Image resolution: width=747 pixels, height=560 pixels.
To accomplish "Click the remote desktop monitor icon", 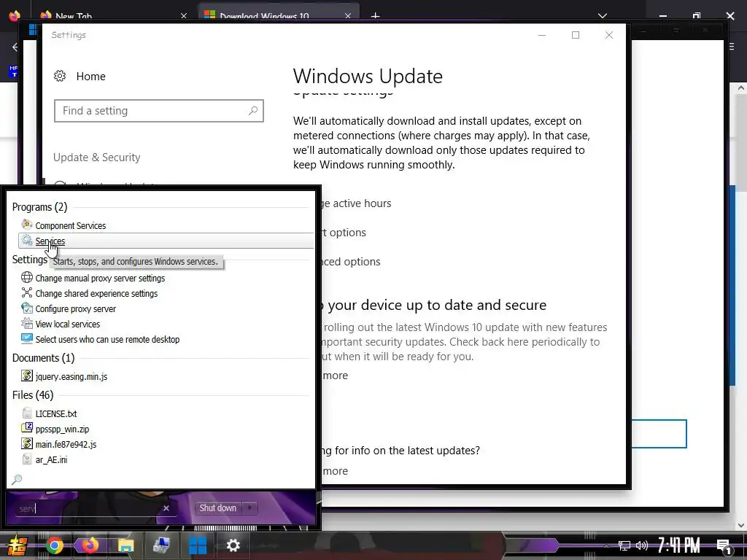I will click(27, 338).
